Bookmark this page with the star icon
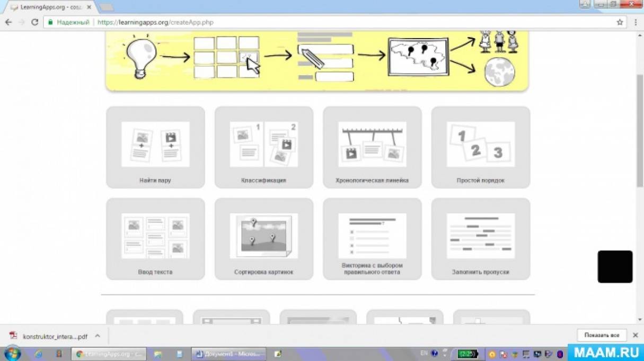This screenshot has width=644, height=361. pos(620,22)
